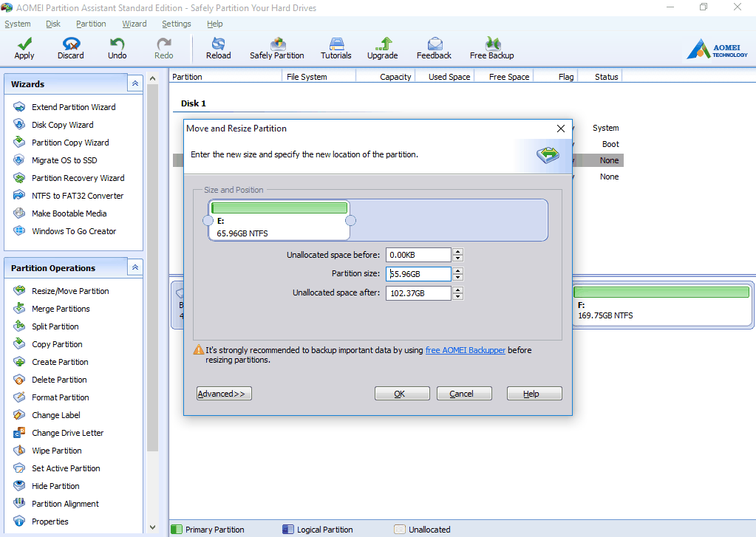Select Set Active Partition operation
Viewport: 756px width, 537px height.
66,468
